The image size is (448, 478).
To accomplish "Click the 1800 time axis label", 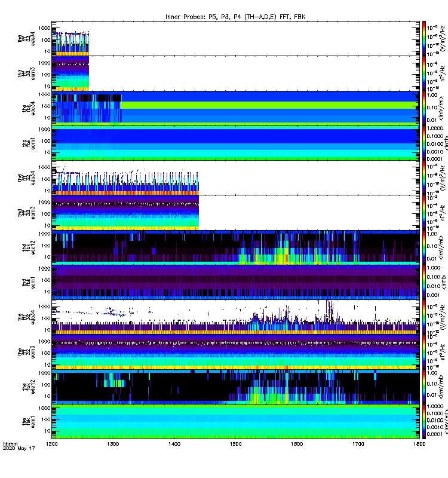I will tap(419, 444).
